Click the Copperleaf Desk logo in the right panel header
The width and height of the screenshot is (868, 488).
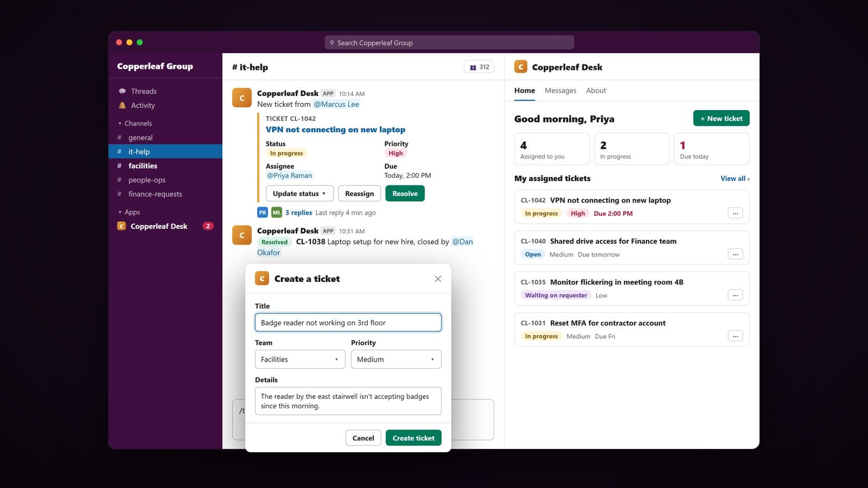pyautogui.click(x=521, y=67)
